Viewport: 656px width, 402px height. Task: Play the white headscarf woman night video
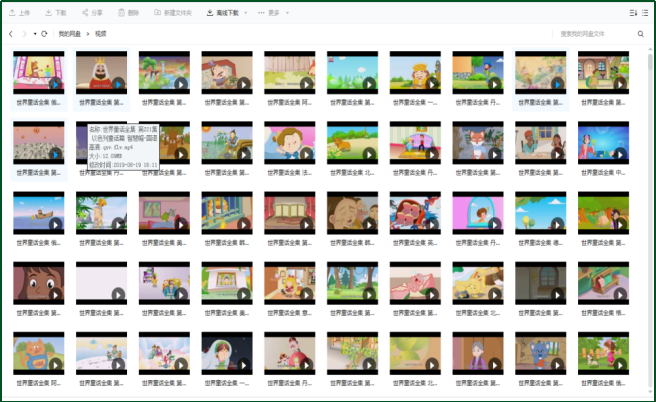coord(243,365)
